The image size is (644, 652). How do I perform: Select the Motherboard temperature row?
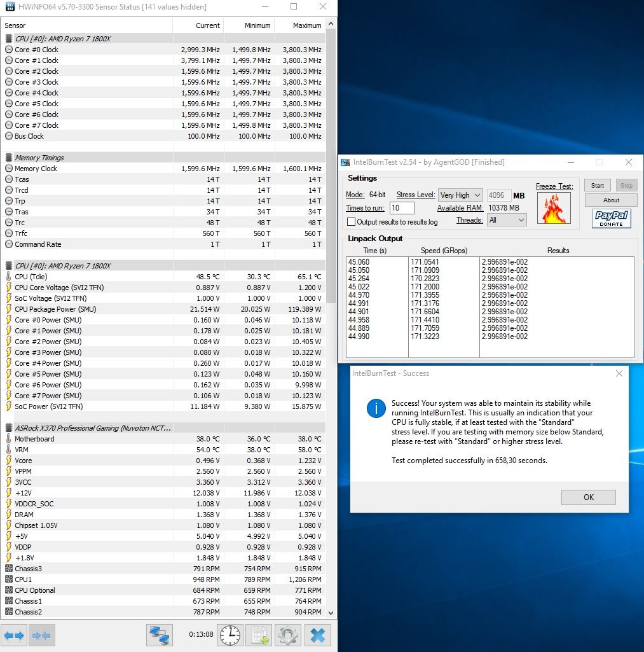pyautogui.click(x=163, y=439)
